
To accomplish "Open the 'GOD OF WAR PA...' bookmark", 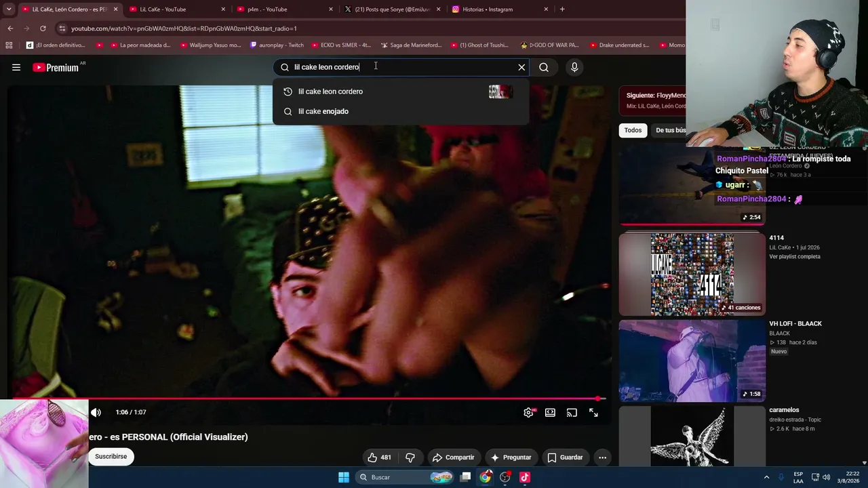I will pyautogui.click(x=549, y=45).
